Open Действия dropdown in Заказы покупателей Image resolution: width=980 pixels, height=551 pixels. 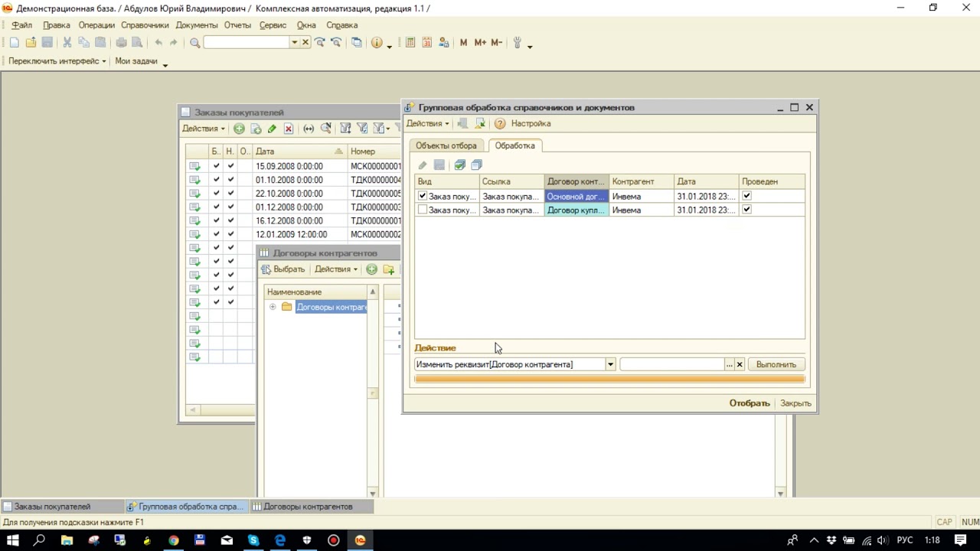[204, 129]
